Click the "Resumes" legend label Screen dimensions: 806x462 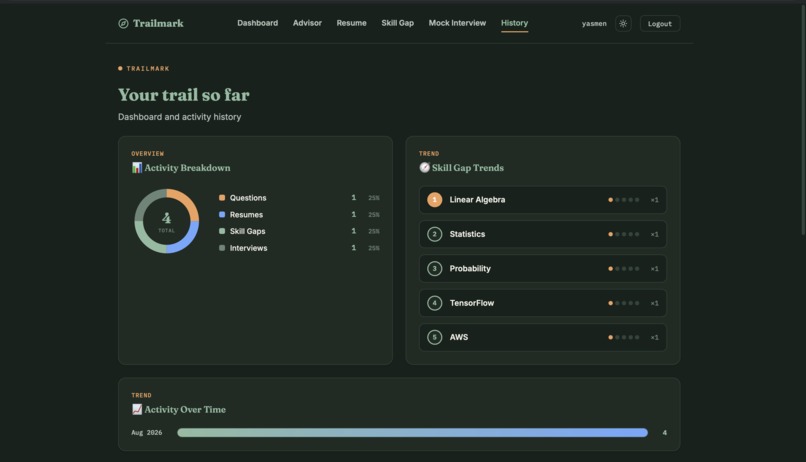[x=246, y=214]
